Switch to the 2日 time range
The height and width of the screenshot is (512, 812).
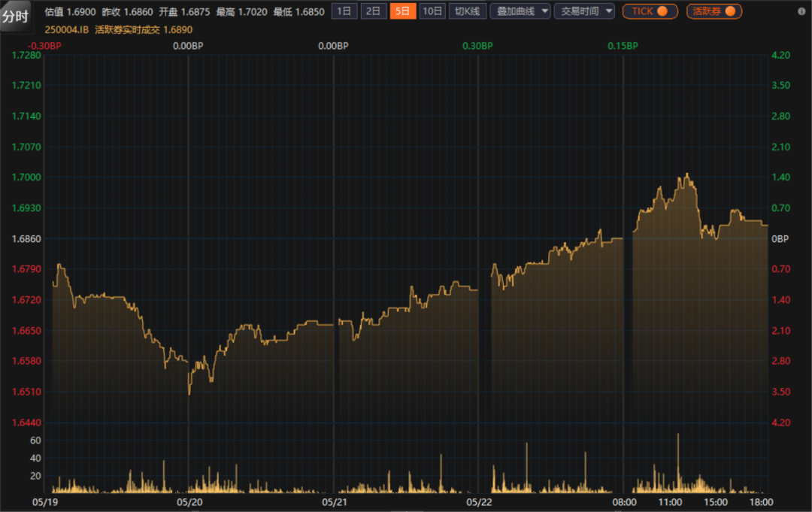click(x=373, y=11)
